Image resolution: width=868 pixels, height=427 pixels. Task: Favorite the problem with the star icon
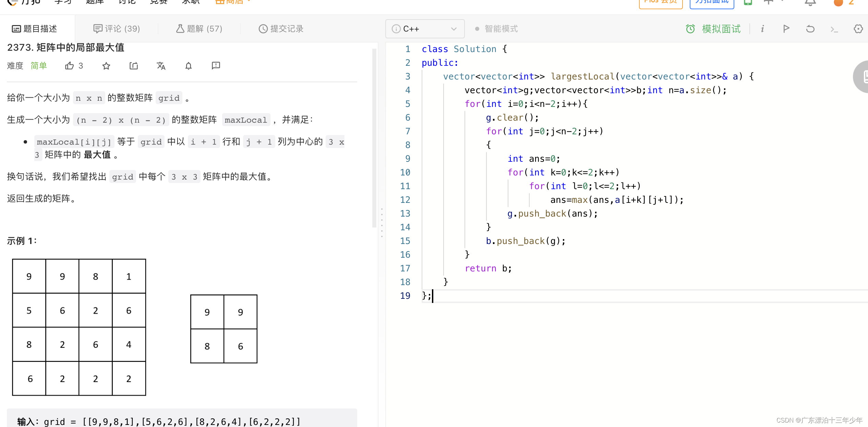coord(106,65)
